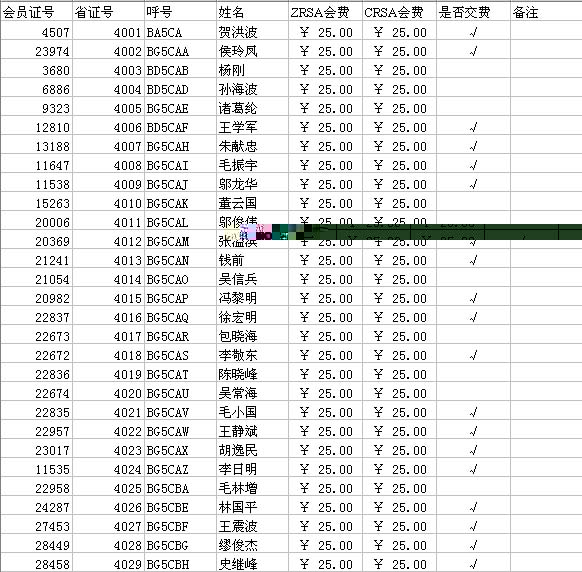
Task: Click callsign cell BG5CAE
Action: pos(180,107)
